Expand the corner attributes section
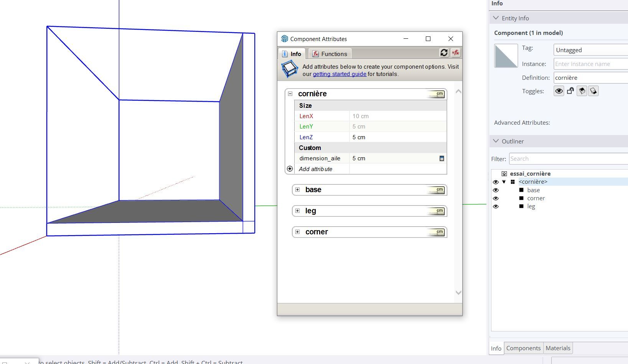The height and width of the screenshot is (364, 628). click(x=297, y=232)
